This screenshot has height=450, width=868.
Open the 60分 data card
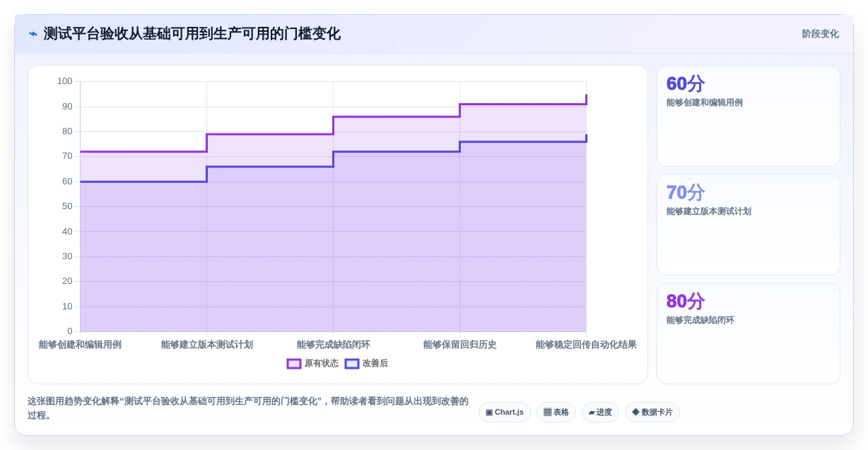click(x=749, y=116)
